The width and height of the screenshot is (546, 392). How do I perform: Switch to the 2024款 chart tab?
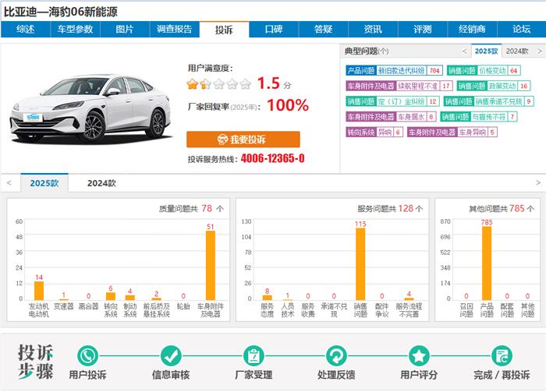(101, 183)
